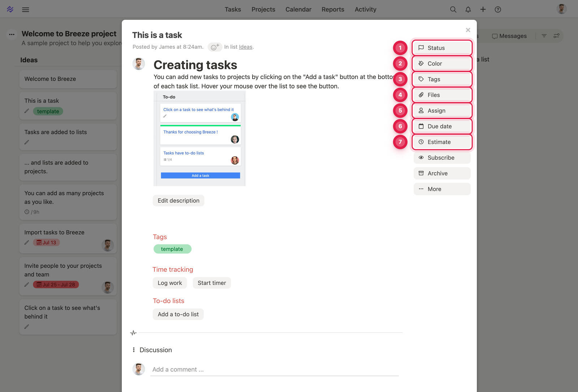Viewport: 578px width, 392px height.
Task: Follow the Ideas list link
Action: coord(246,47)
